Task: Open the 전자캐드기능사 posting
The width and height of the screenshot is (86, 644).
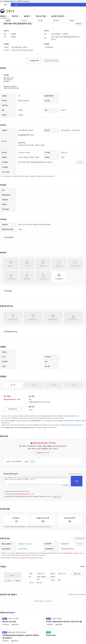Action: [x=51, y=635]
